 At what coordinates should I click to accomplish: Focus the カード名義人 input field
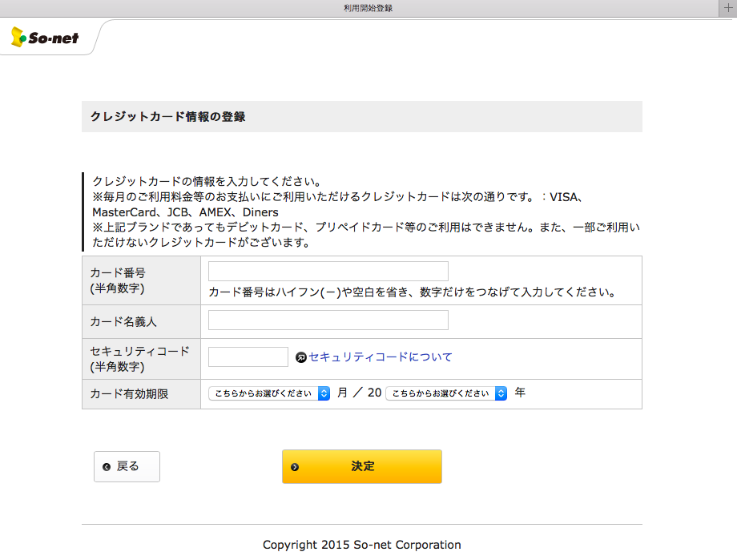click(x=328, y=320)
